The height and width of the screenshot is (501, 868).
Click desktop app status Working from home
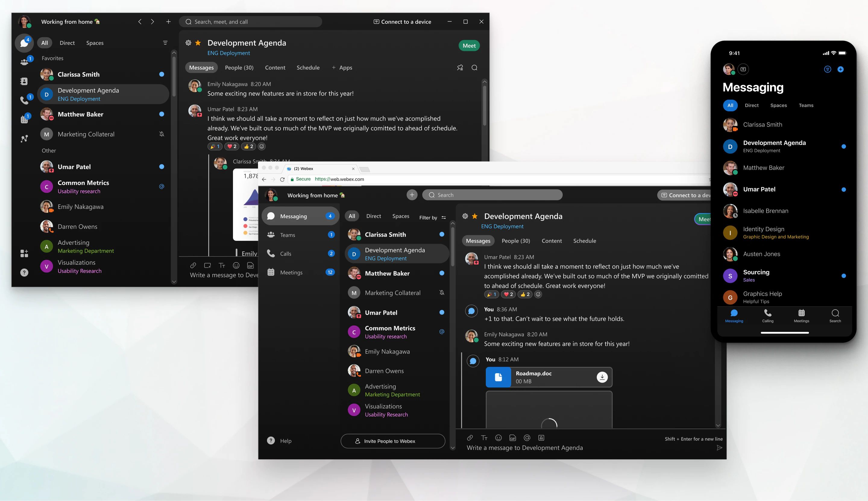[x=71, y=22]
